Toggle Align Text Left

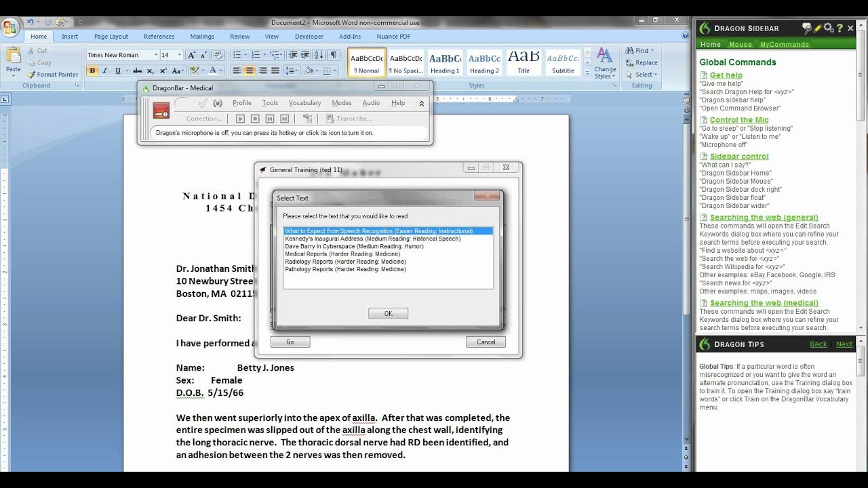237,70
